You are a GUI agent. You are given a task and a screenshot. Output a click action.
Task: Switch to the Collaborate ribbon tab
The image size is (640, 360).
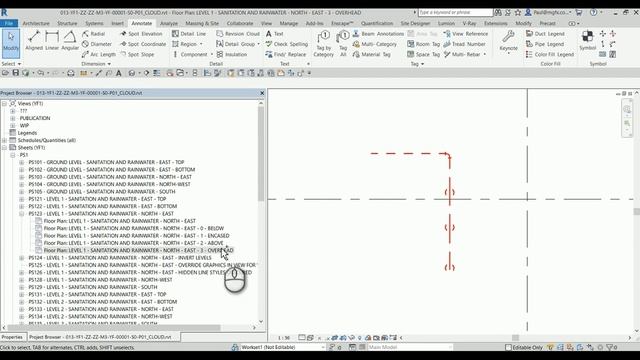[240, 23]
